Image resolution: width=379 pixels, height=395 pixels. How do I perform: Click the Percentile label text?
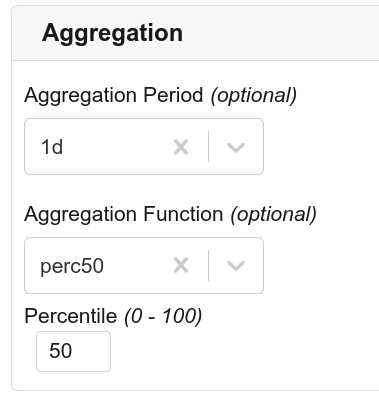coord(71,316)
